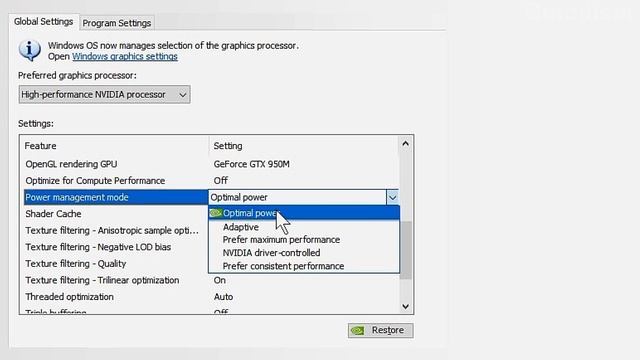Select Texture filtering - Anisotropic sample row
Screen dimensions: 640x360
coord(116,231)
